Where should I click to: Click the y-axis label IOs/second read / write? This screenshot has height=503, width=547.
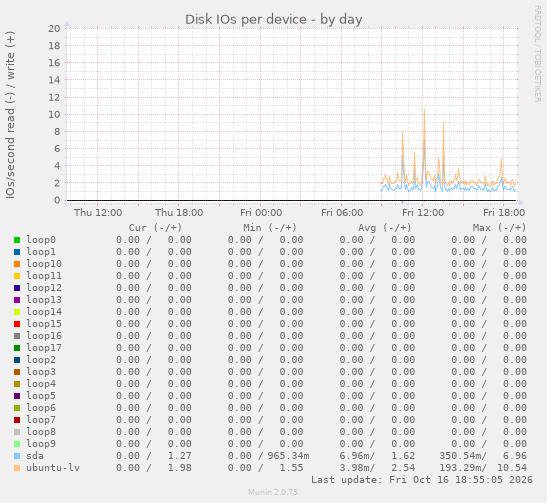10,115
